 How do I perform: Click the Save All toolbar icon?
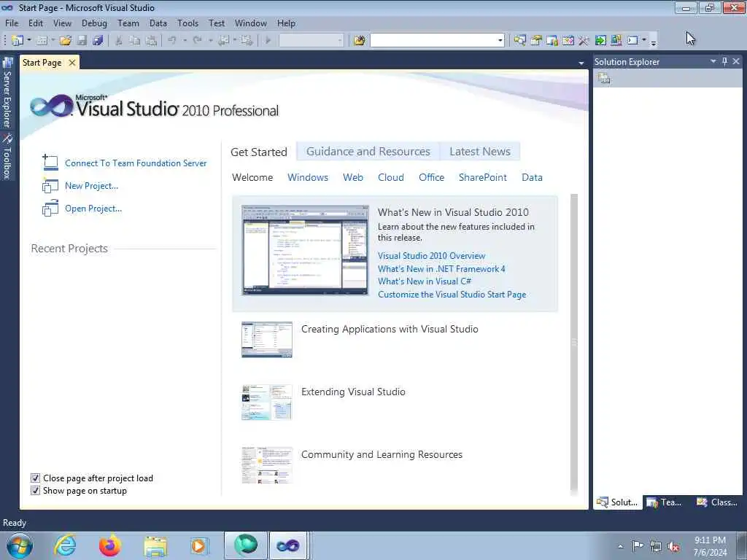98,41
